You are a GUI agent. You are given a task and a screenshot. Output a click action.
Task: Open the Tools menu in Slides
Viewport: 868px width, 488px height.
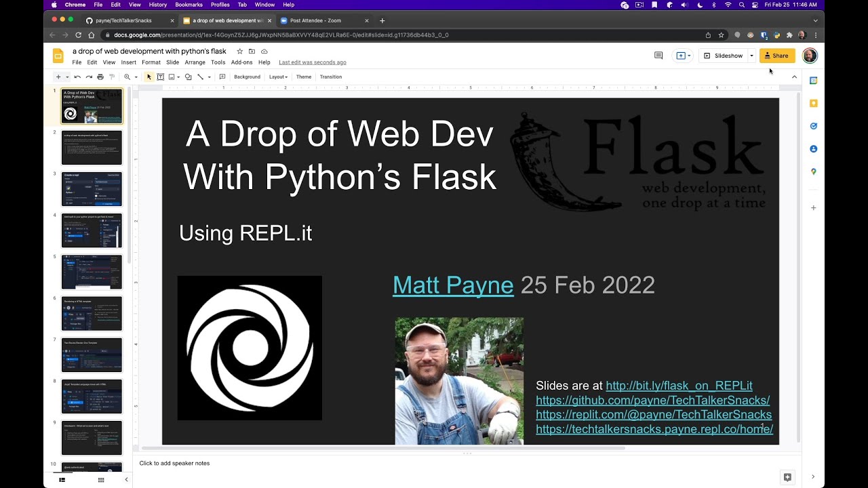[218, 62]
